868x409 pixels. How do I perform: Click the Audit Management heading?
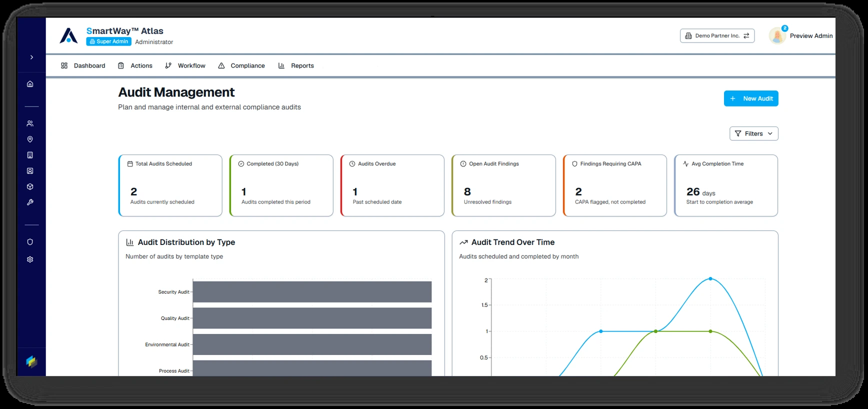click(176, 92)
